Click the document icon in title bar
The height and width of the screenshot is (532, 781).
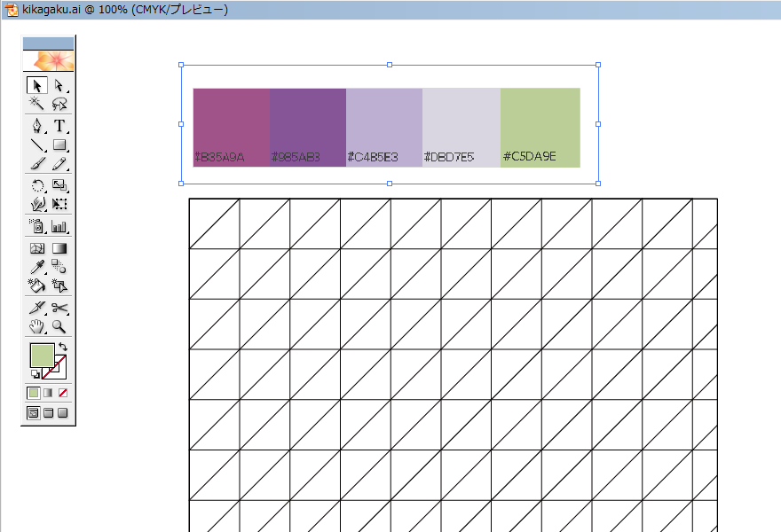11,10
